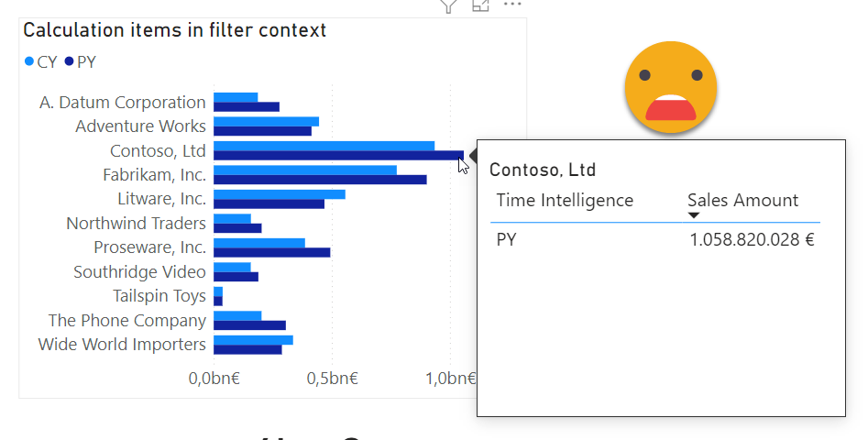Viewport: 868px width, 440px height.
Task: Select the Proseware, Inc. PY bar
Action: tap(271, 252)
